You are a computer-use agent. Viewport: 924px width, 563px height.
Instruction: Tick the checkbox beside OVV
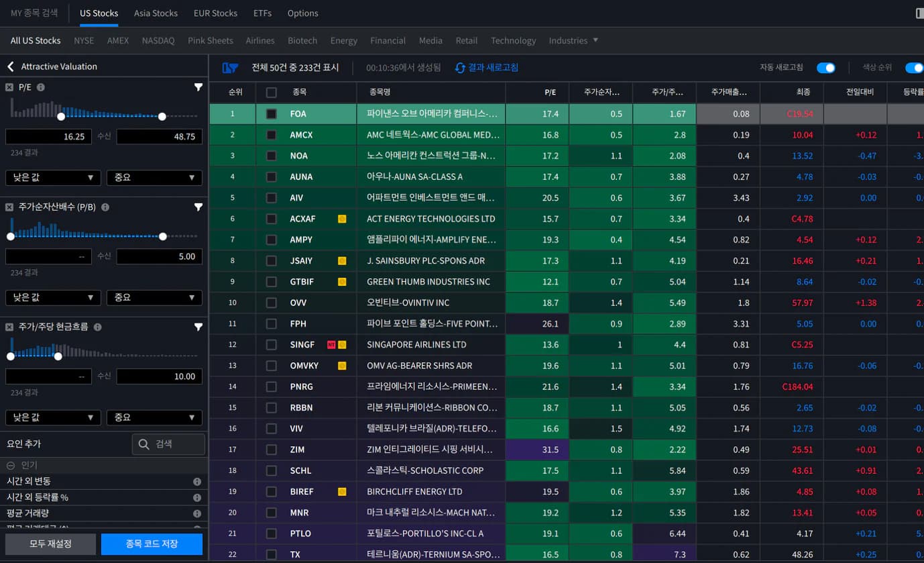[x=272, y=303]
